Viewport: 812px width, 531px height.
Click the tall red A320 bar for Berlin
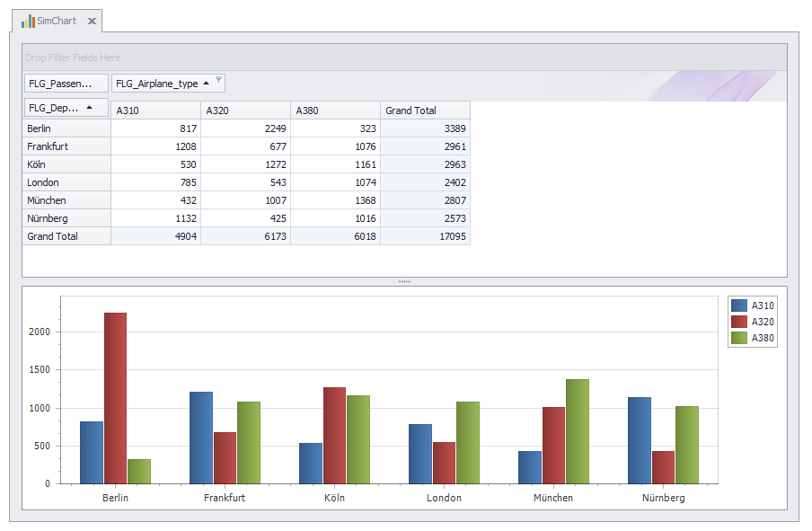click(x=115, y=395)
